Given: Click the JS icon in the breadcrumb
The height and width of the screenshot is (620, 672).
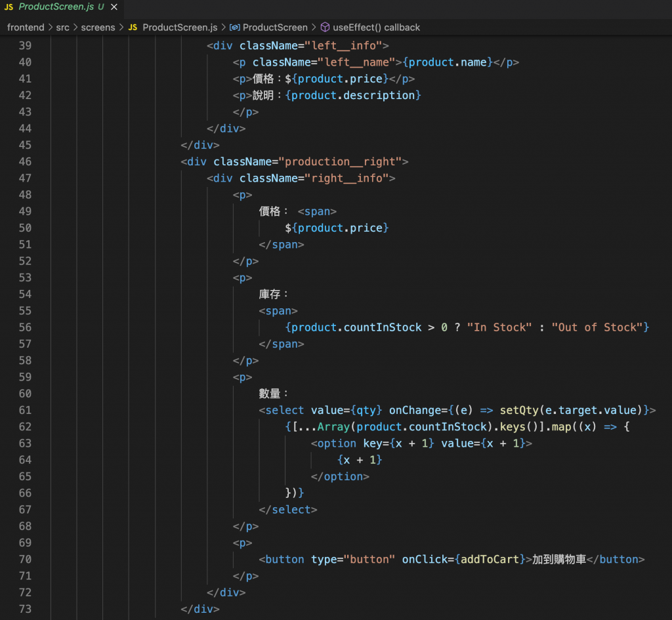Looking at the screenshot, I should point(133,28).
